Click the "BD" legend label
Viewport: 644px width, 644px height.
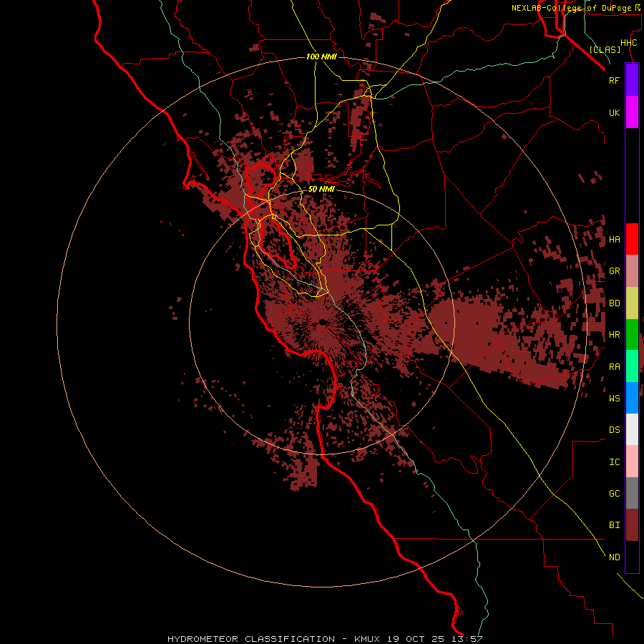[615, 303]
